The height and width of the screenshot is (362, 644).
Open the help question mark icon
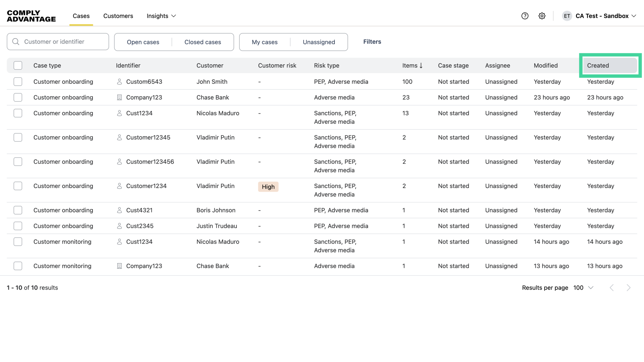click(525, 16)
